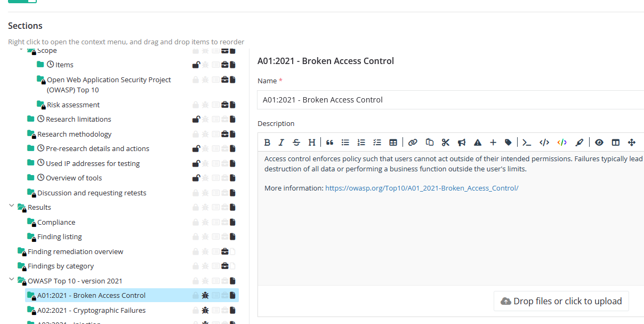
Task: Click the scissors icon in toolbar
Action: (x=446, y=143)
